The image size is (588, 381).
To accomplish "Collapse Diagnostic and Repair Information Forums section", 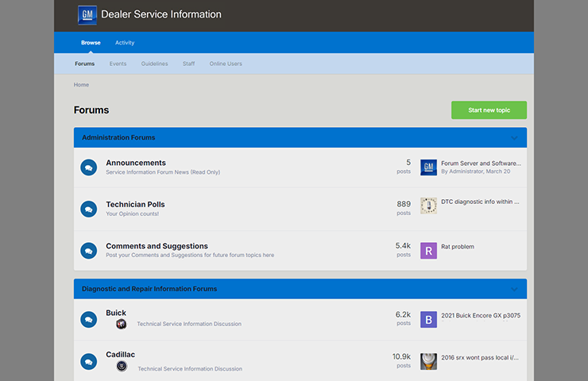I will pyautogui.click(x=515, y=289).
